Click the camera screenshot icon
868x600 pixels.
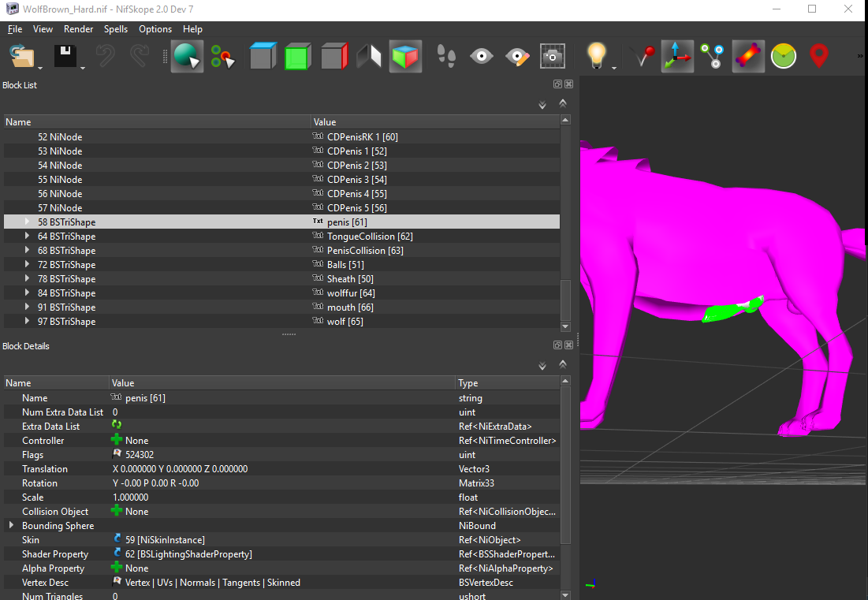(552, 57)
